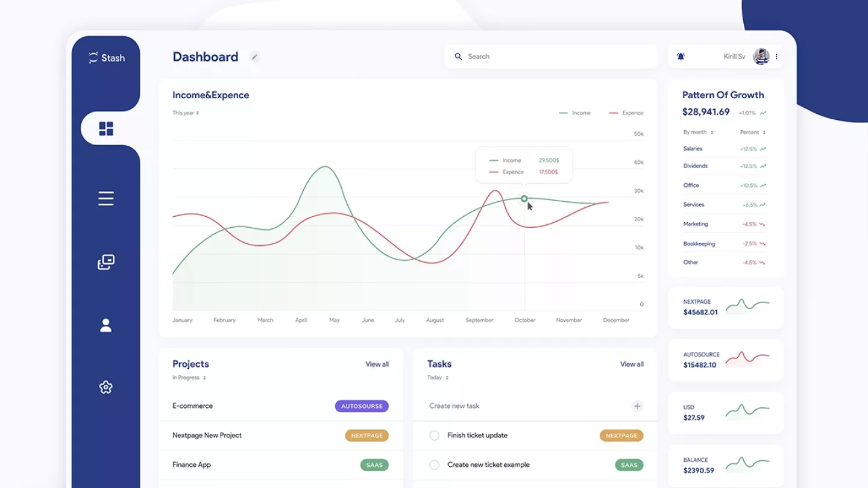Open notifications with the bell icon
The image size is (868, 488).
(681, 57)
